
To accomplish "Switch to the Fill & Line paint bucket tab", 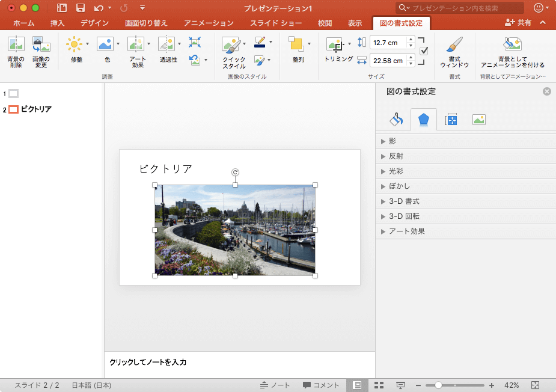I will (x=396, y=120).
